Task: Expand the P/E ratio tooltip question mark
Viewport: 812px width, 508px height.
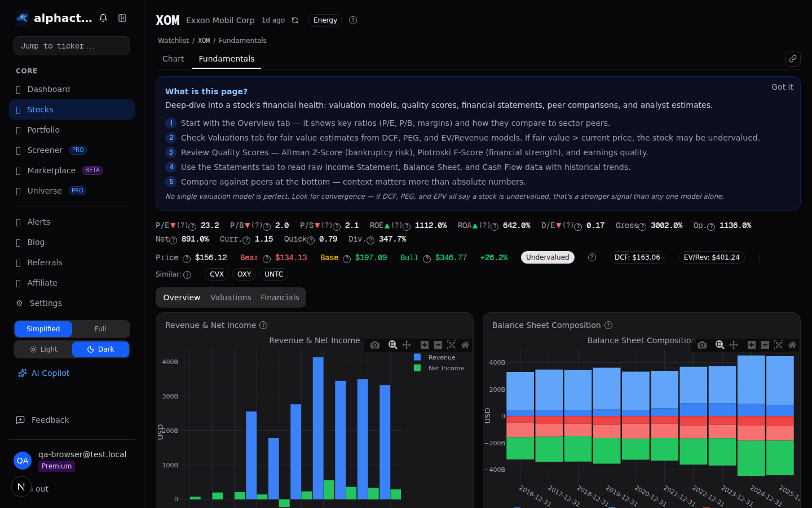Action: (x=191, y=226)
